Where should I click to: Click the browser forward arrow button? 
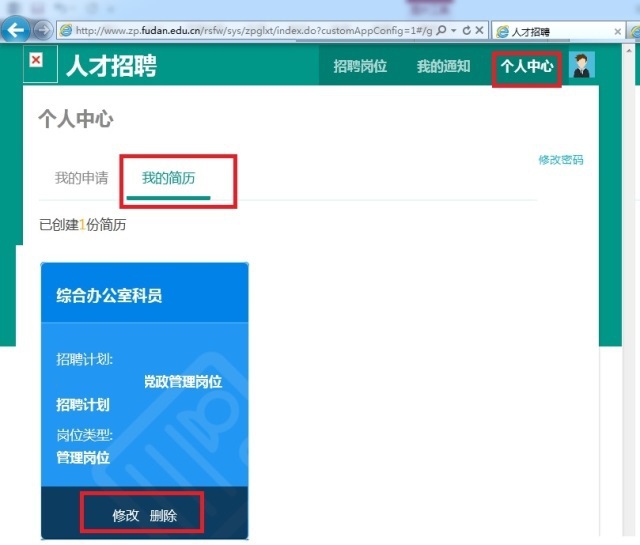click(44, 30)
